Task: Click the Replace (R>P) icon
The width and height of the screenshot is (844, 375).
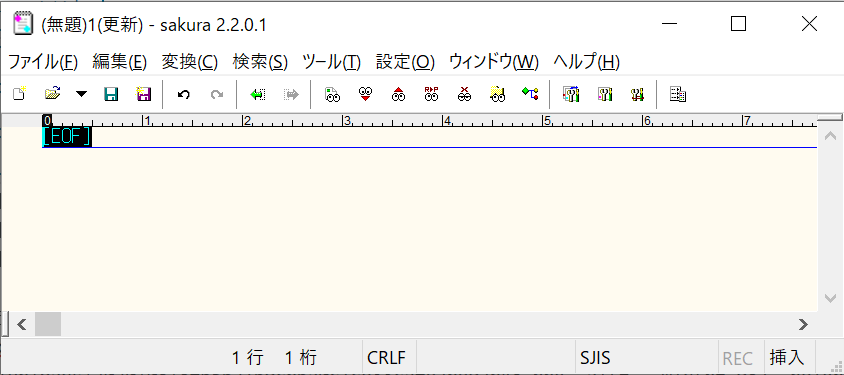Action: [431, 95]
